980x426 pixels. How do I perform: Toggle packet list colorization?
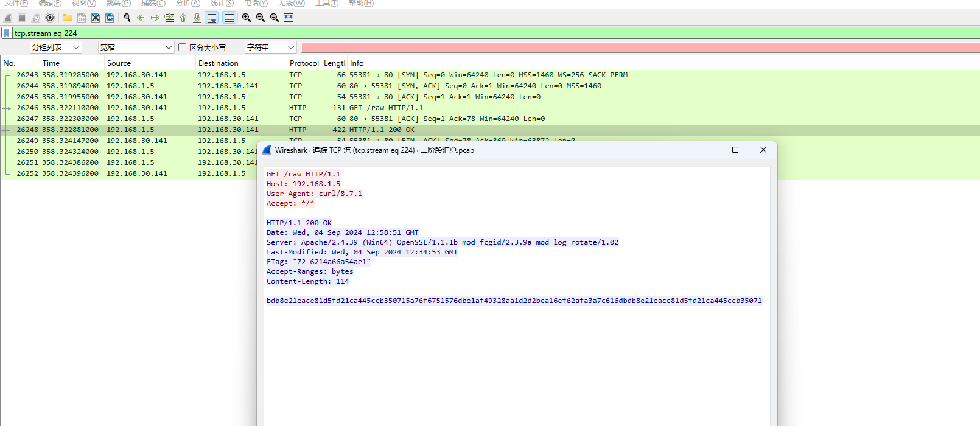229,18
